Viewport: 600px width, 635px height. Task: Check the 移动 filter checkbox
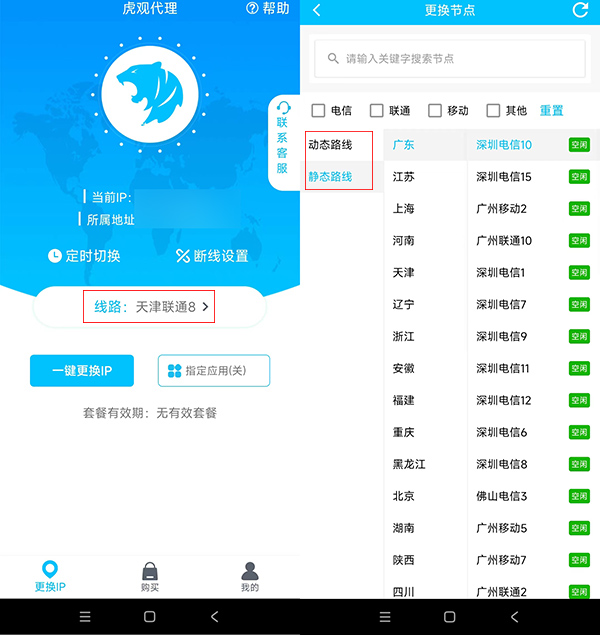(435, 111)
